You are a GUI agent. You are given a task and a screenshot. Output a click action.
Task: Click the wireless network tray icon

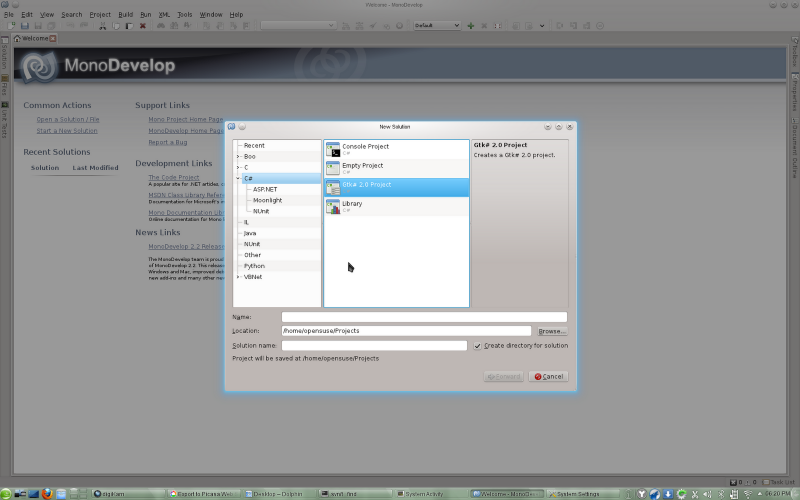(747, 494)
